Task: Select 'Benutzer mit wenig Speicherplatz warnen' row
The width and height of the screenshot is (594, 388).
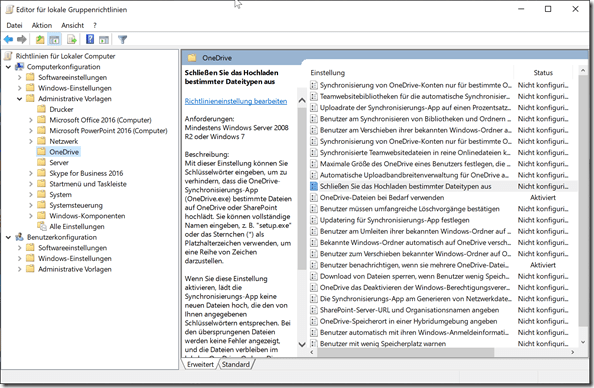Action: [x=383, y=344]
